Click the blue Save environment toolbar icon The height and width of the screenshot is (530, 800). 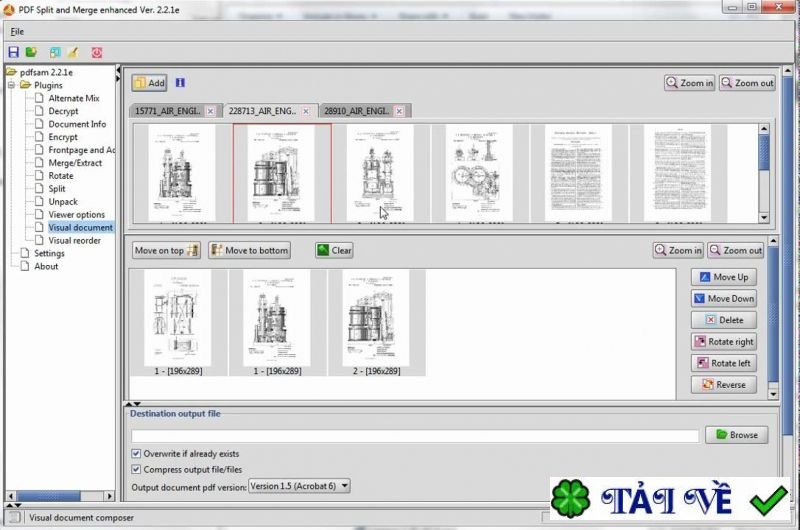point(14,52)
